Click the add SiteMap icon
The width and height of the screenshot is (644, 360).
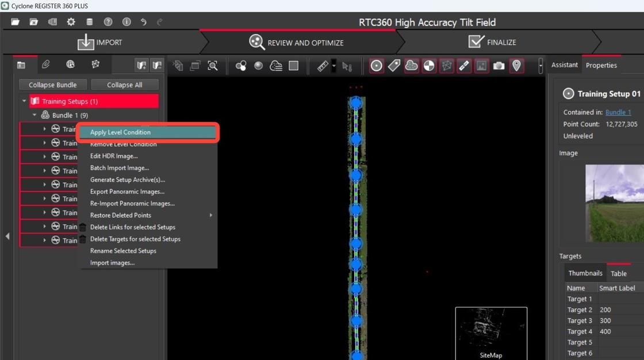coord(141,65)
